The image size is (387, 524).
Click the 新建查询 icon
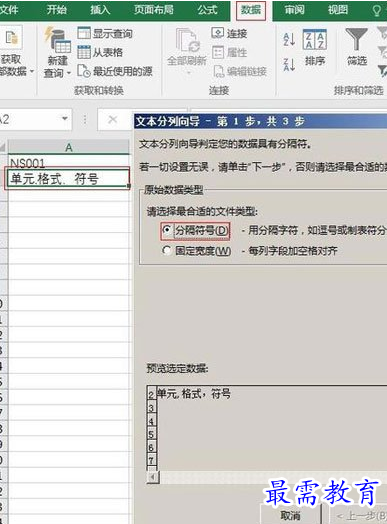point(57,40)
